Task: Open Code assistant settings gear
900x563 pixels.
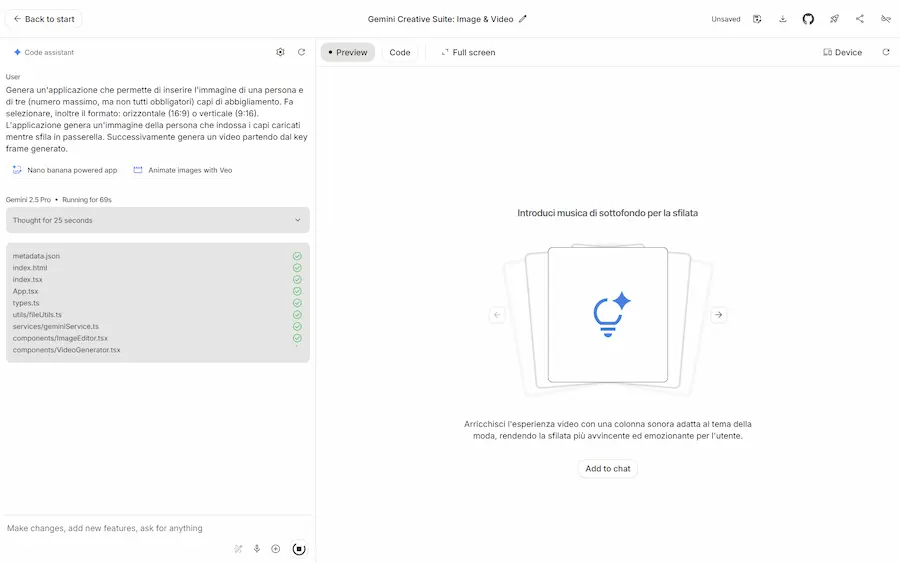Action: tap(280, 52)
